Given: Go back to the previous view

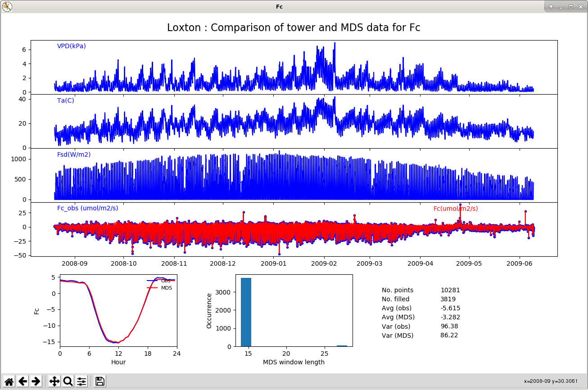Looking at the screenshot, I should 23,381.
